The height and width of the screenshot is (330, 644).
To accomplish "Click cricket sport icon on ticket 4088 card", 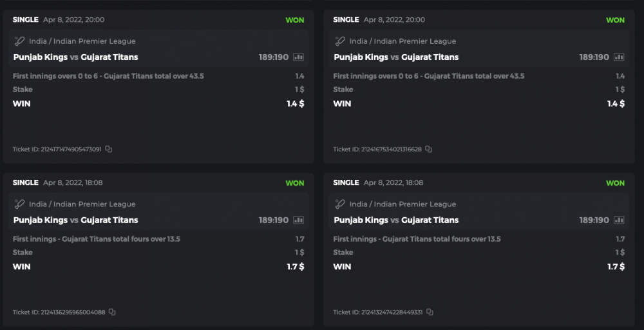I will (19, 204).
